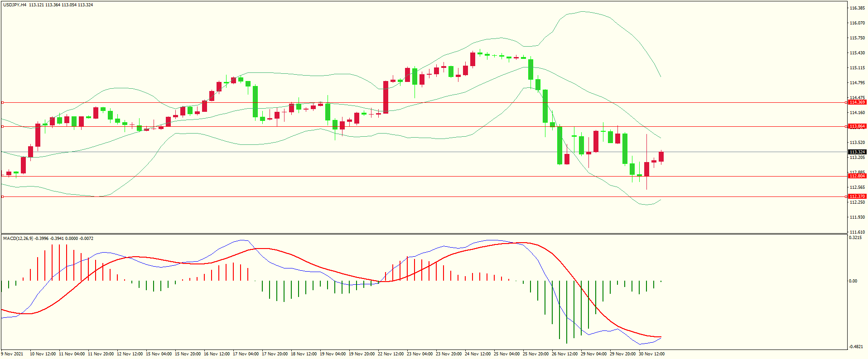Viewport: 868px width, 359px height.
Task: Click the 11 Nov 20:00 time label
Action: pyautogui.click(x=101, y=354)
